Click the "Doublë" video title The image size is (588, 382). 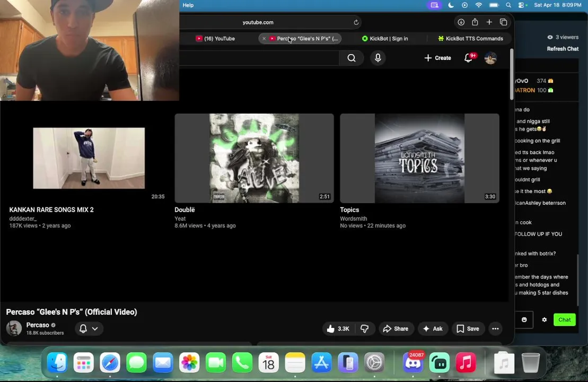tap(185, 210)
